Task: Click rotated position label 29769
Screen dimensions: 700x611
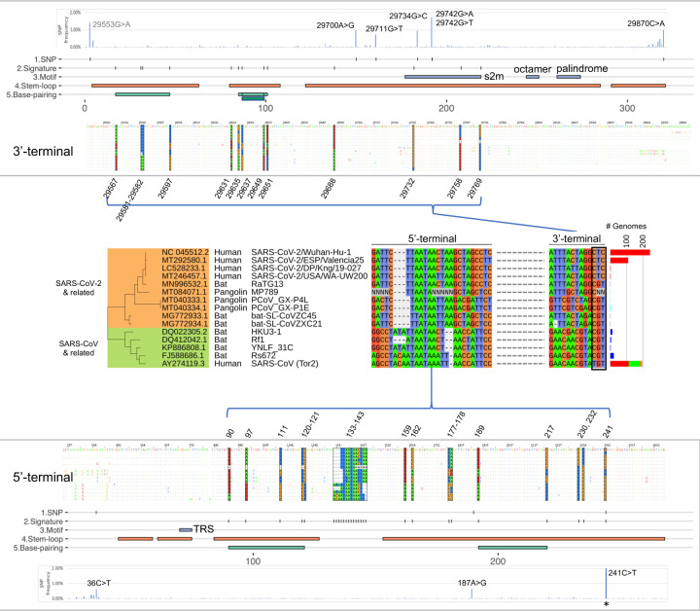Action: (x=474, y=188)
